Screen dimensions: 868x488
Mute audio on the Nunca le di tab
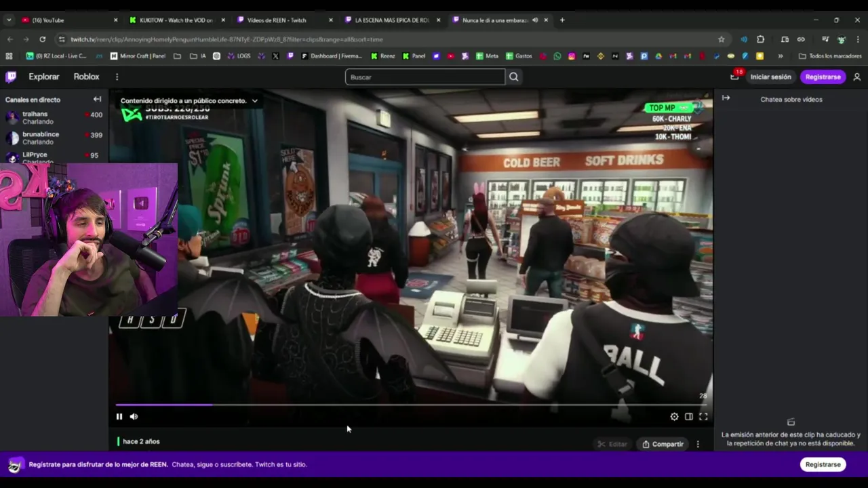[535, 20]
